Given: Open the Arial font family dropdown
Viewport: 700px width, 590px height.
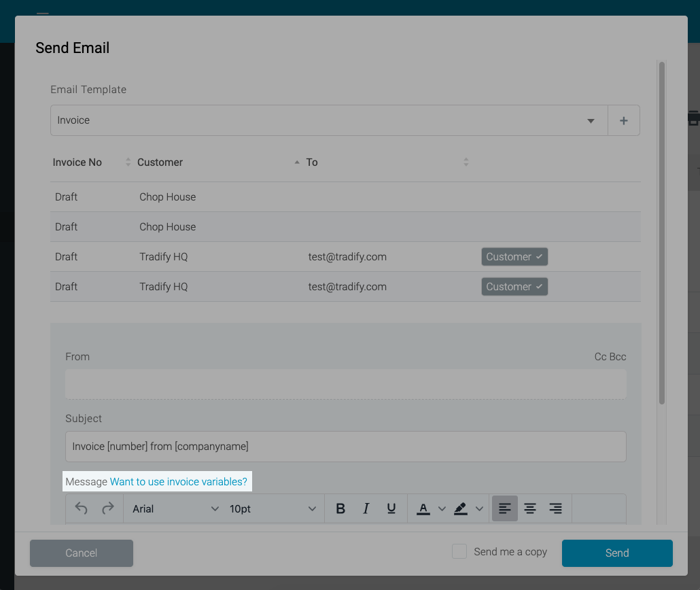Looking at the screenshot, I should click(175, 508).
